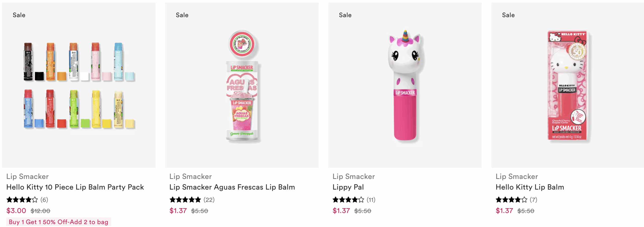644x227 pixels.
Task: Click the Hello Kitty Lip Balm title link
Action: 530,187
